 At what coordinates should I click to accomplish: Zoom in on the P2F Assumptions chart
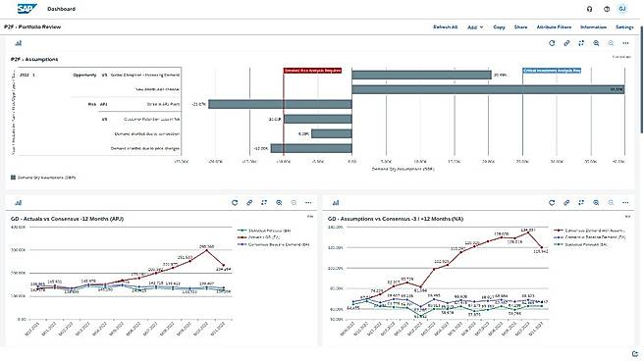(x=596, y=43)
